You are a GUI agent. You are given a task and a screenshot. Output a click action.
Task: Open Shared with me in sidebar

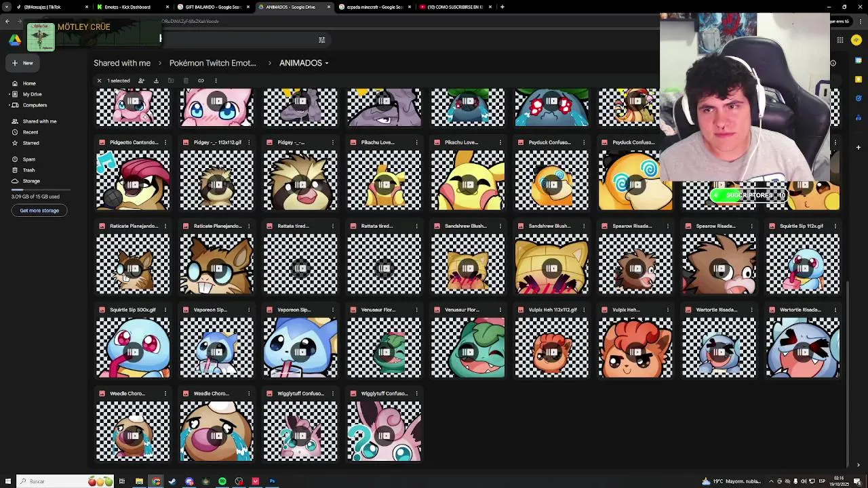coord(39,121)
